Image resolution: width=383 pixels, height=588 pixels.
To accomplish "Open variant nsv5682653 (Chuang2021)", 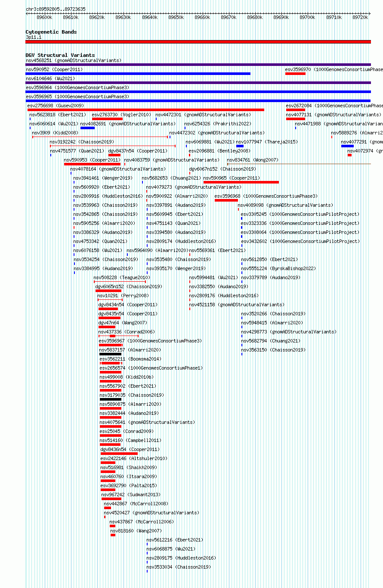I will [x=171, y=178].
